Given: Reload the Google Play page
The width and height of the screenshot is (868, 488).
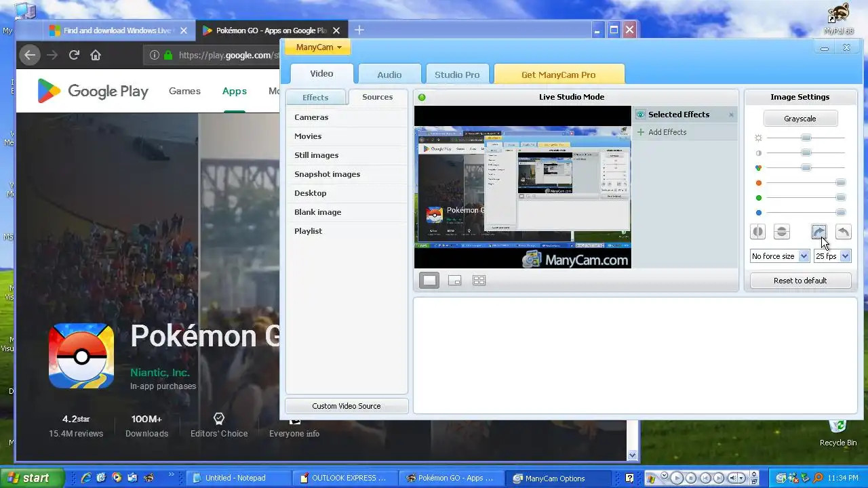Looking at the screenshot, I should (74, 55).
